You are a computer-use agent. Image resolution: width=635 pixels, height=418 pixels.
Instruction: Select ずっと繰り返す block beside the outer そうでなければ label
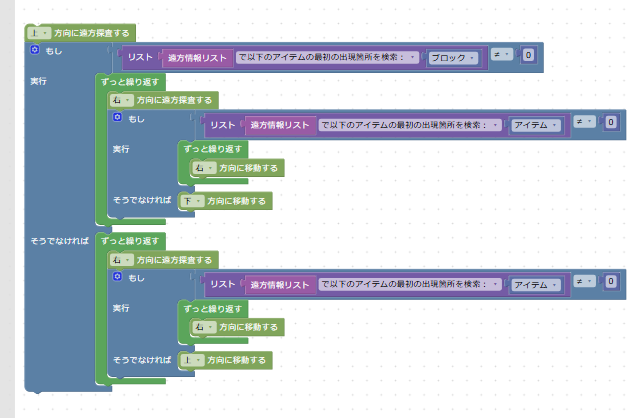[130, 241]
